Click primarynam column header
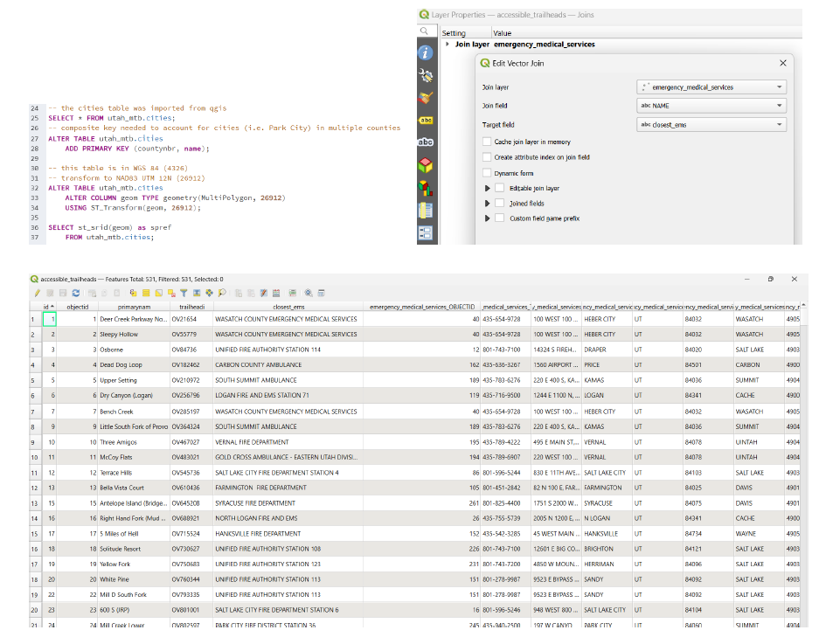Image resolution: width=819 pixels, height=644 pixels. (135, 307)
